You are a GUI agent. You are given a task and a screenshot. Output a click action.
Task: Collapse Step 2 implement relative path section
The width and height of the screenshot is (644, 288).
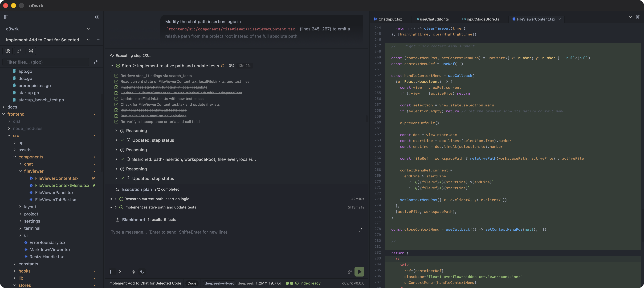click(x=112, y=66)
